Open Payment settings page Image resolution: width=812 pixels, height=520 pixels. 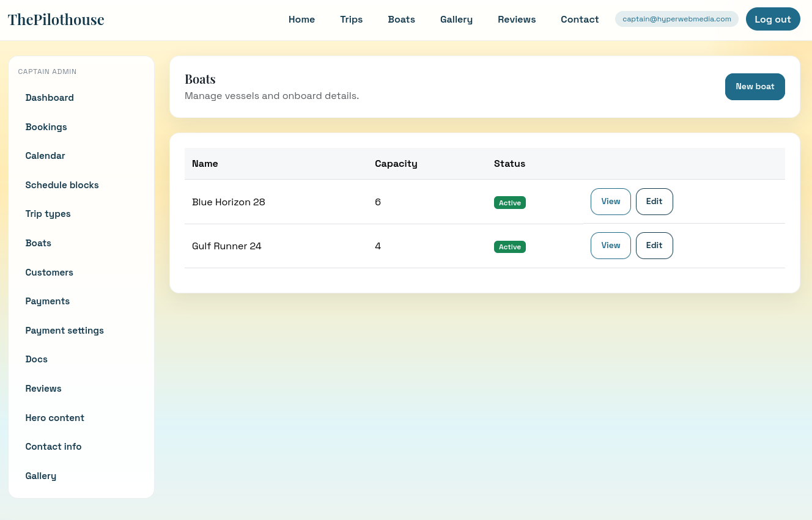(x=64, y=331)
